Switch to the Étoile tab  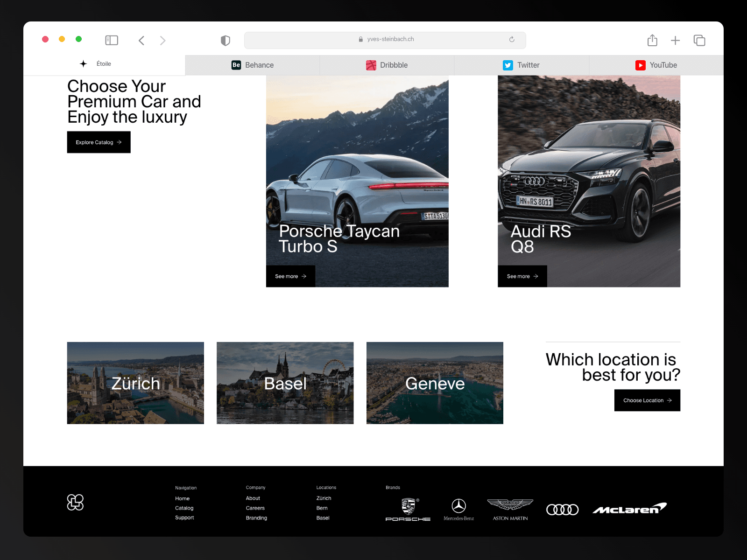point(105,64)
